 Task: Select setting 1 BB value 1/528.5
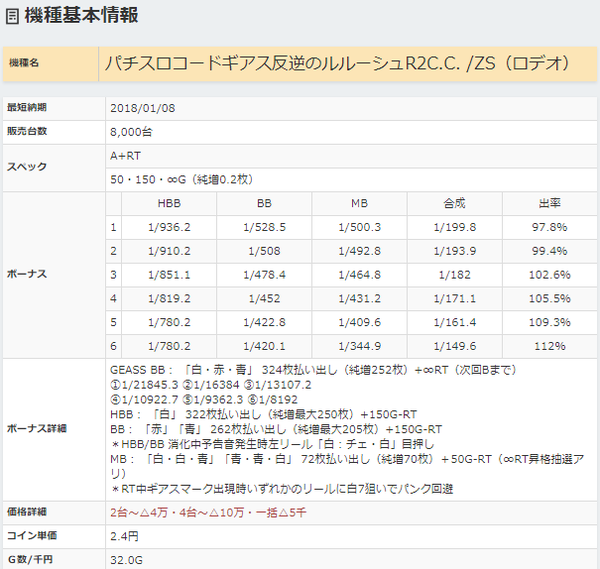[x=264, y=227]
